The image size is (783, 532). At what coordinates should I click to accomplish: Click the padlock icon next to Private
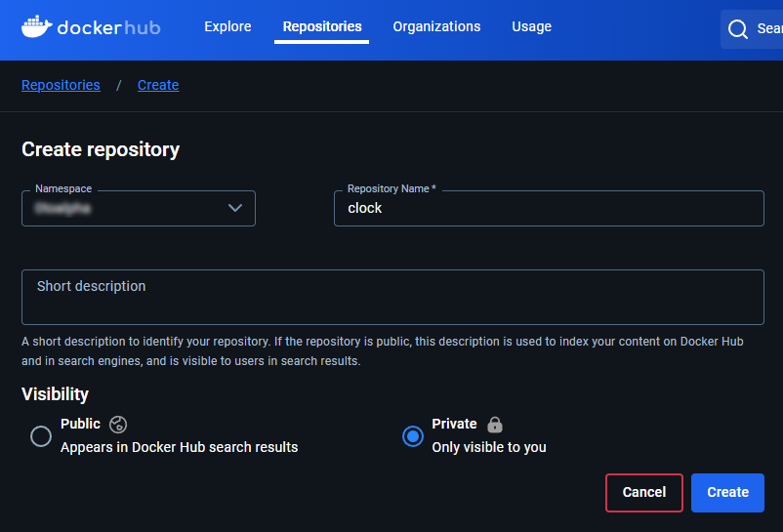click(495, 425)
